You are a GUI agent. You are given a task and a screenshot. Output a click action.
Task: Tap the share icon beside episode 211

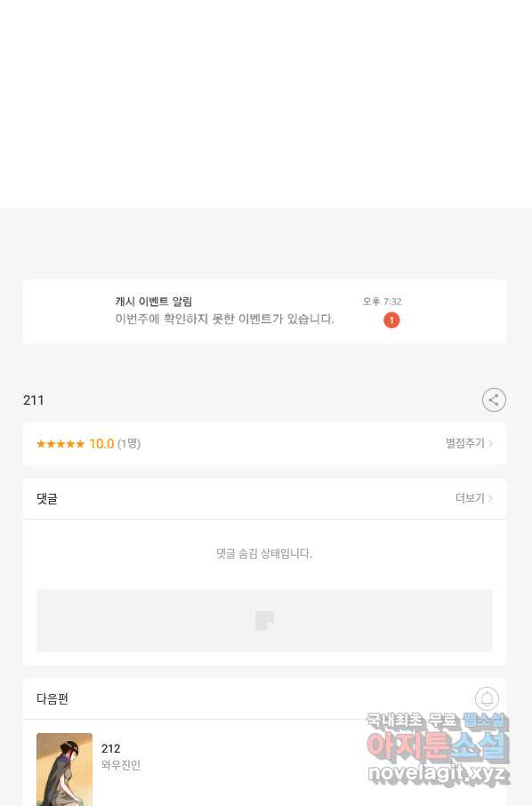click(494, 400)
